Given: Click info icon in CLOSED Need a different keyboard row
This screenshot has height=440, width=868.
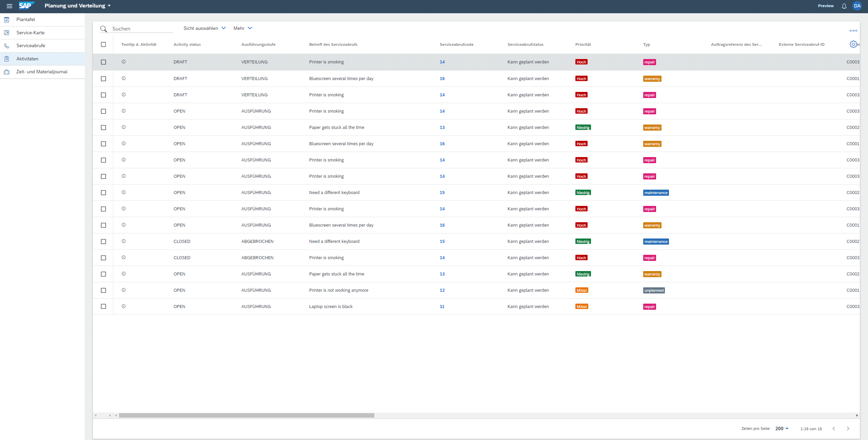Looking at the screenshot, I should [123, 241].
